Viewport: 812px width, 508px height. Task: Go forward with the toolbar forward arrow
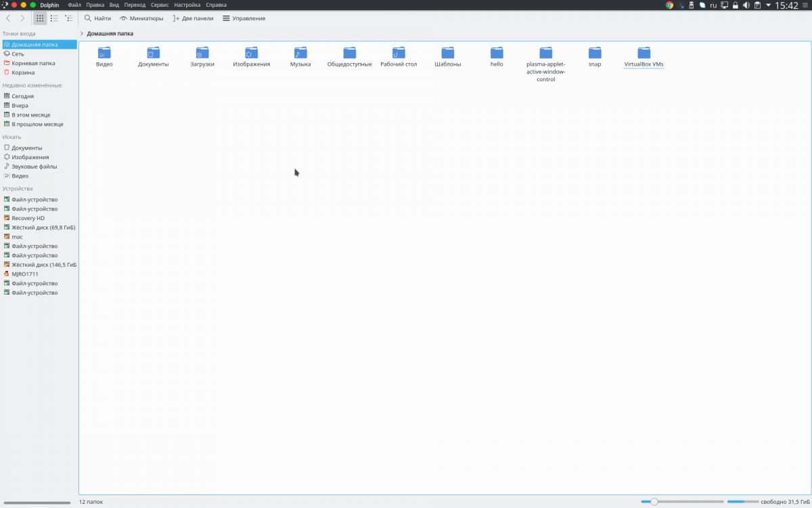coord(22,18)
